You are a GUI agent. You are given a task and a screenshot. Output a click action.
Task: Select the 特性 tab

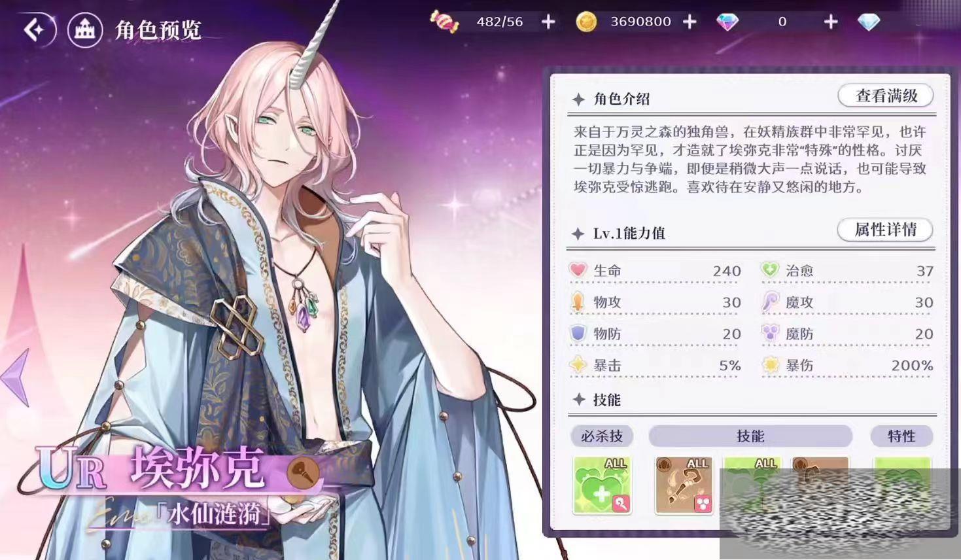(x=901, y=436)
